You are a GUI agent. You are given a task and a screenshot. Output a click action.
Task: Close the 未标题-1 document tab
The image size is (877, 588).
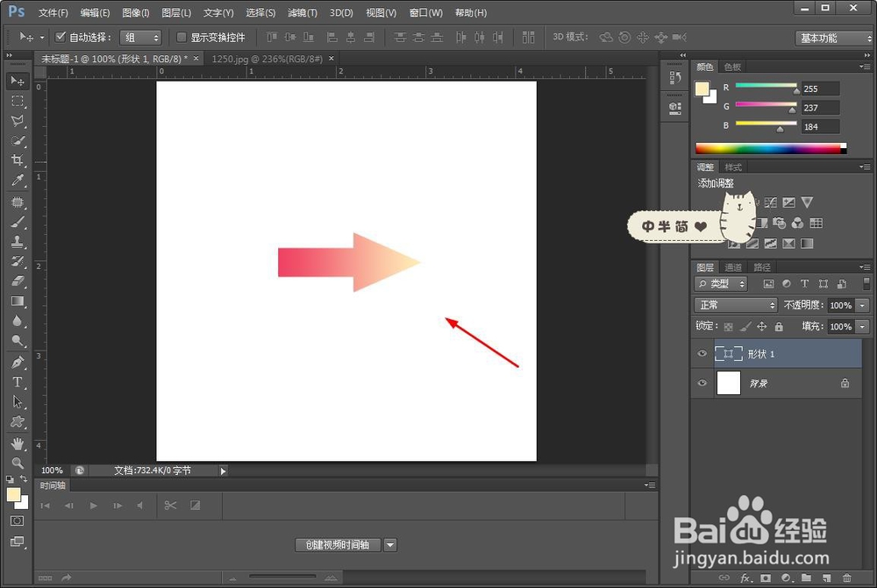[196, 58]
